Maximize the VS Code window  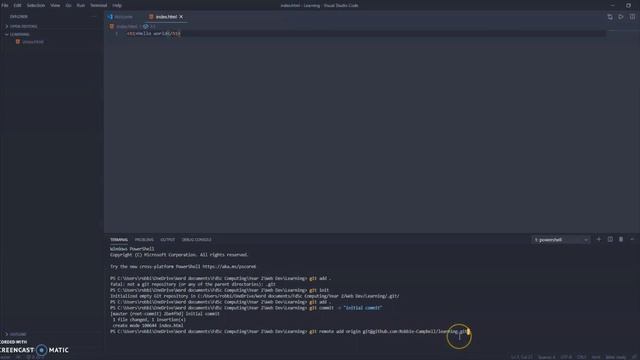[x=628, y=5]
